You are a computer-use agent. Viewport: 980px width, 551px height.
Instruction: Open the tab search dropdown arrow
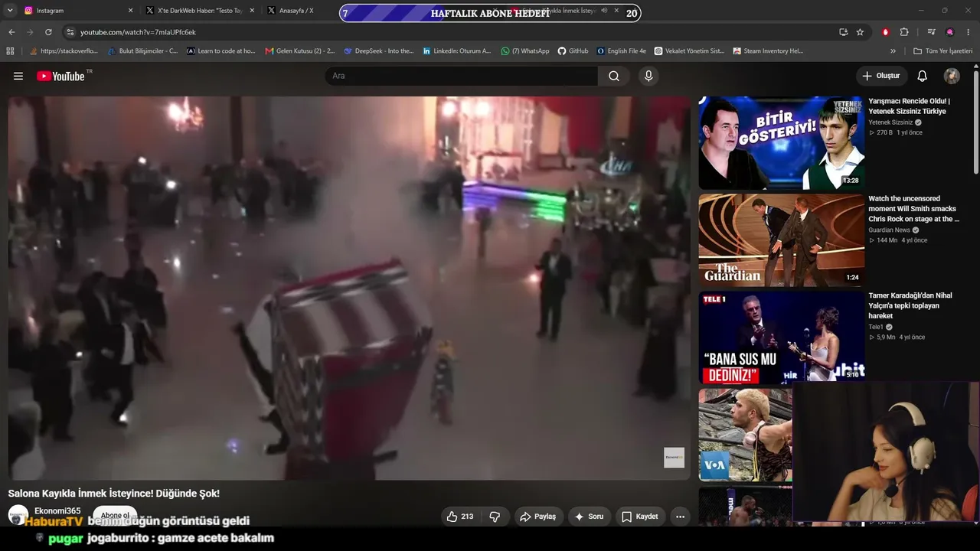tap(10, 11)
